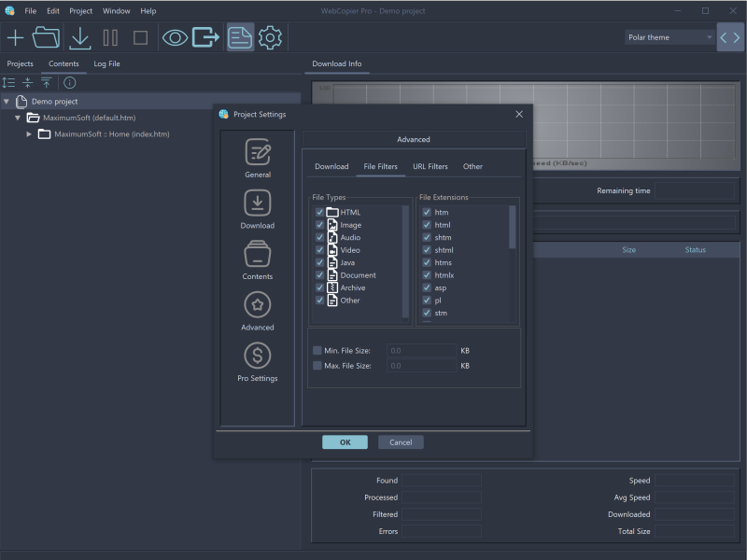Click the collapse all tree icon
747x560 pixels.
coord(28,83)
